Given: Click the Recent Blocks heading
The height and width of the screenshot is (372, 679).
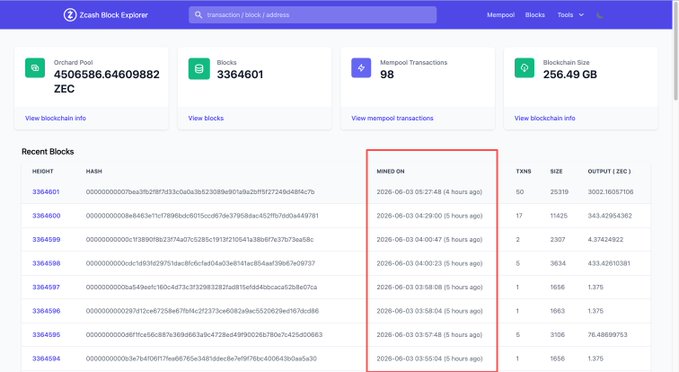Looking at the screenshot, I should [48, 152].
